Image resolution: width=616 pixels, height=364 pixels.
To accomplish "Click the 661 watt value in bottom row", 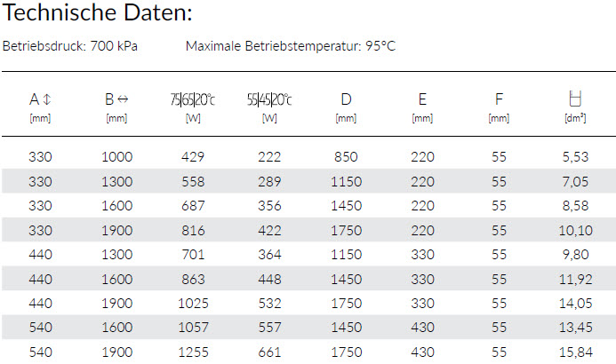I will pyautogui.click(x=269, y=352).
